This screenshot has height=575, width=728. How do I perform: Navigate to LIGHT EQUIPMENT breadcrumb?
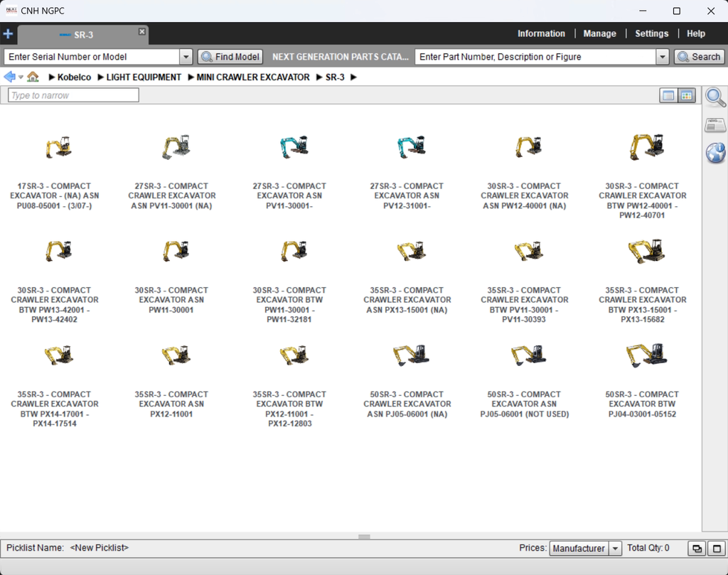click(x=144, y=77)
